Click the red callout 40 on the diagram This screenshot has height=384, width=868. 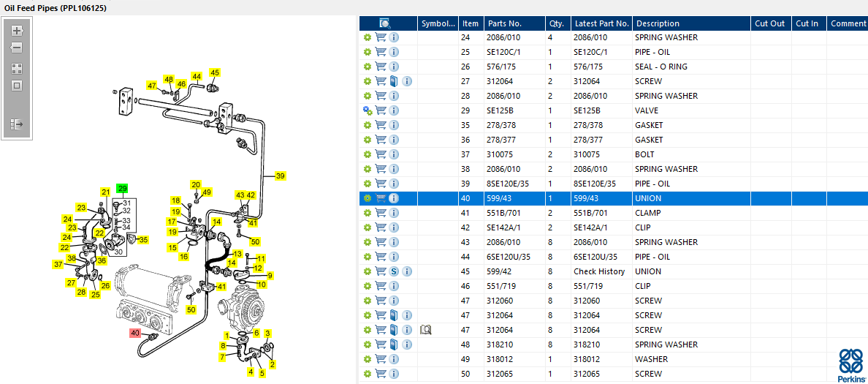(x=136, y=333)
